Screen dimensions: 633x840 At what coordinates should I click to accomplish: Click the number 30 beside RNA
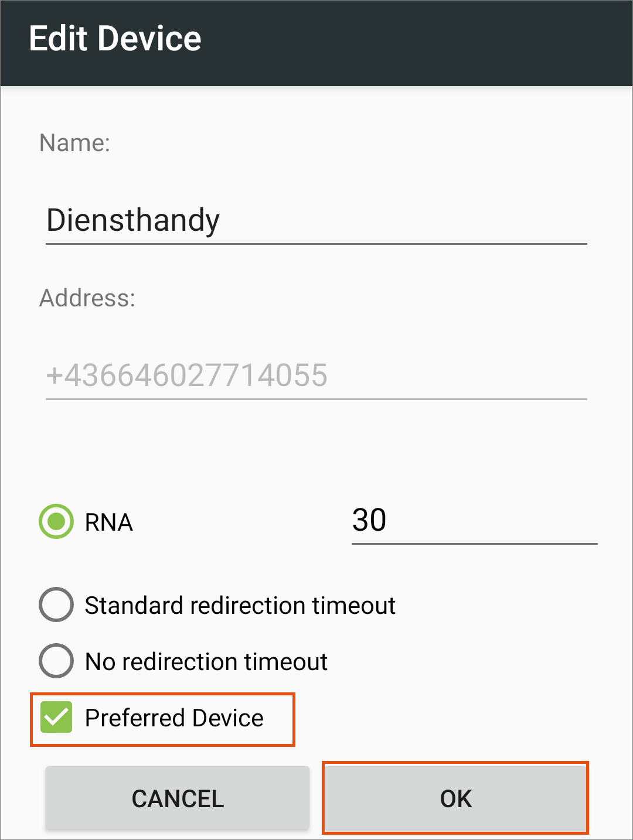point(369,520)
